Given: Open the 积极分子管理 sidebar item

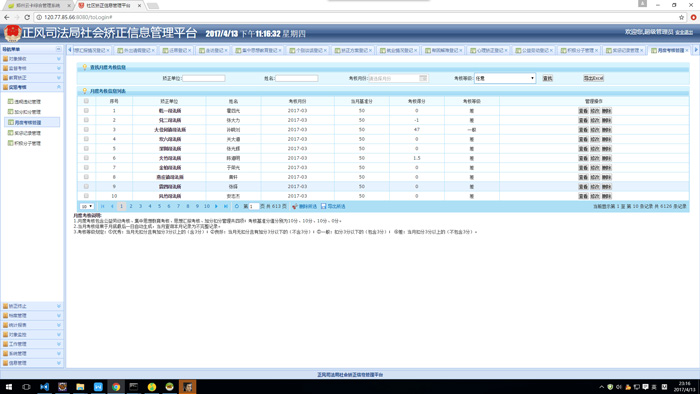Looking at the screenshot, I should (24, 143).
